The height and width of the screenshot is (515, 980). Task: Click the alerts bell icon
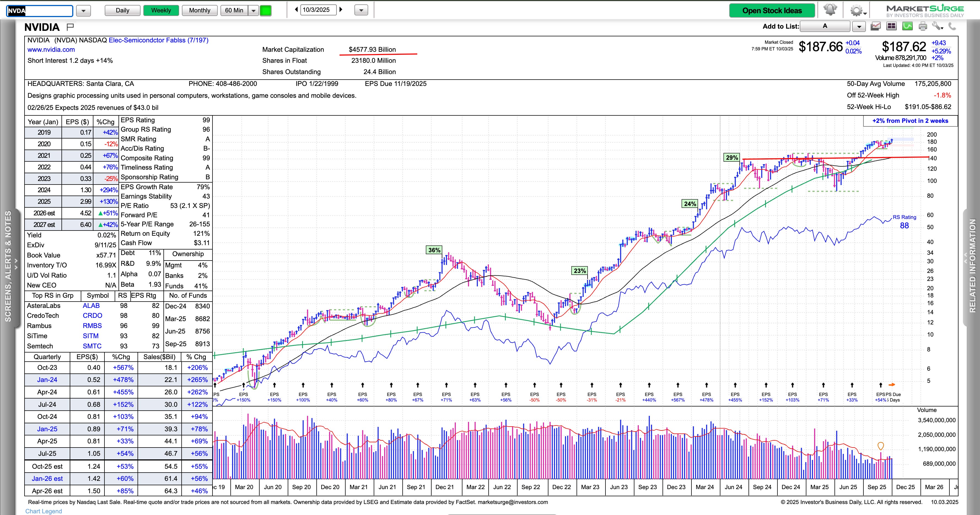830,10
